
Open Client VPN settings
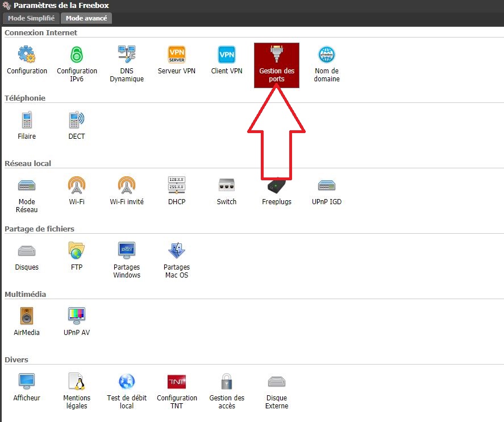(x=227, y=60)
